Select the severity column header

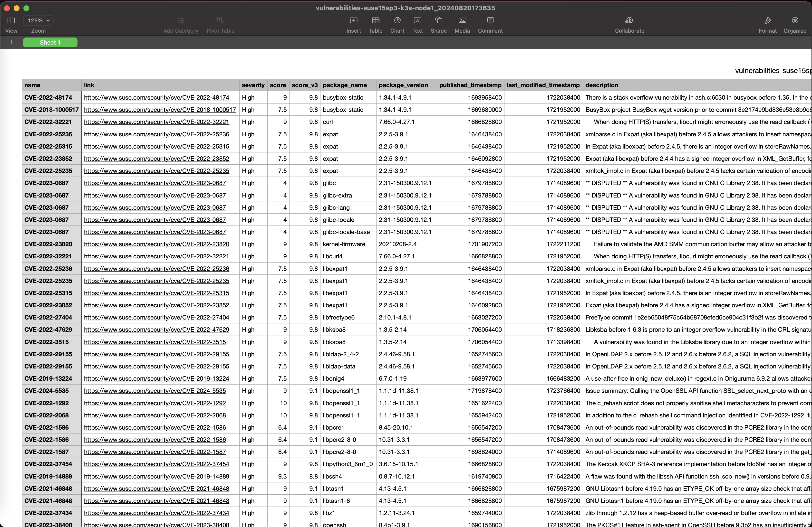253,85
